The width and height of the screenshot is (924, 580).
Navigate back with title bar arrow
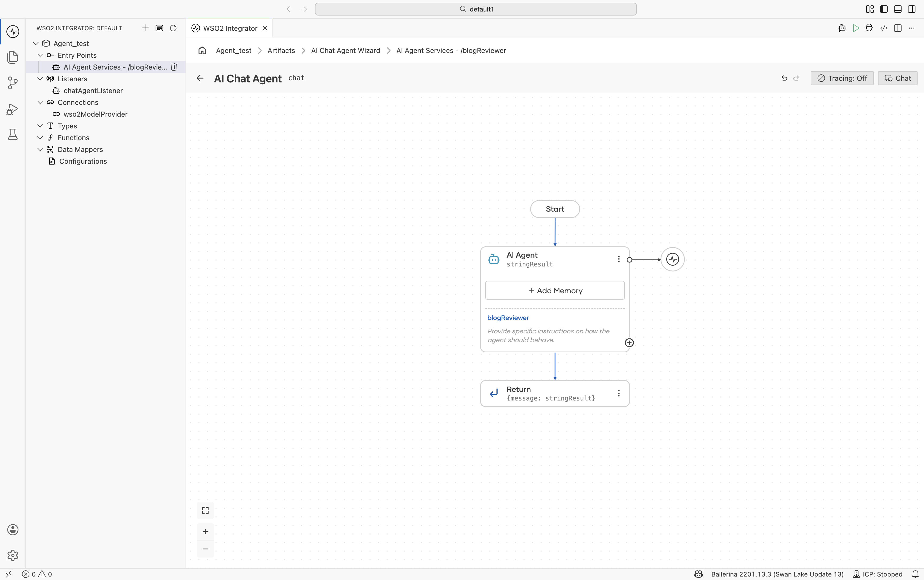pyautogui.click(x=290, y=9)
